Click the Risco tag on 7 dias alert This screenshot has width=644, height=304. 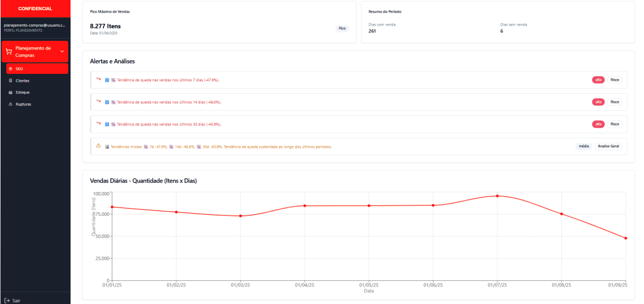[x=614, y=80]
